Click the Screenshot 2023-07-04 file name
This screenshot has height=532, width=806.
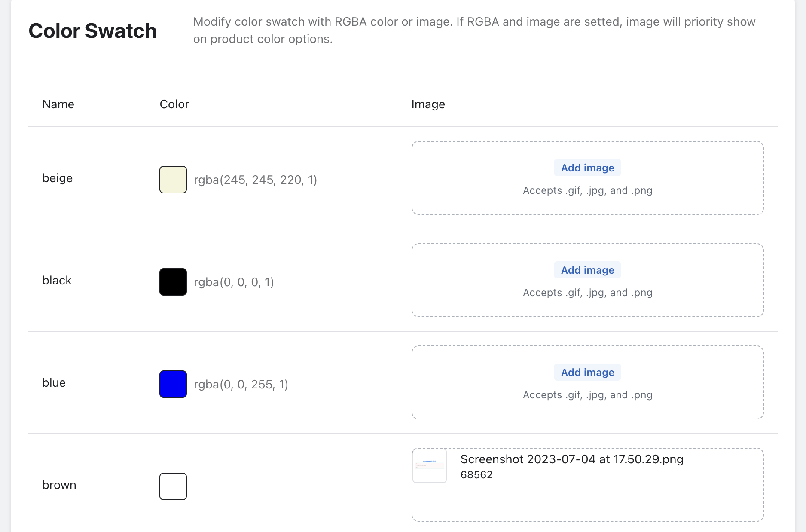coord(571,459)
